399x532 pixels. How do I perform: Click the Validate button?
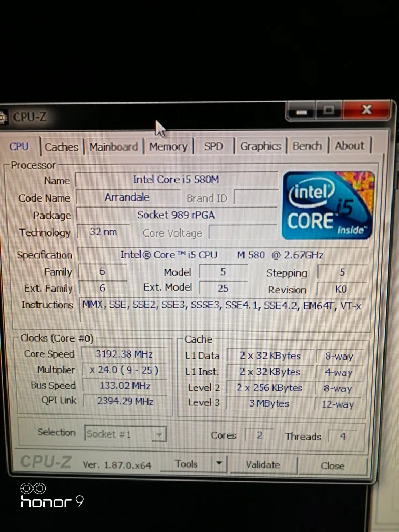[263, 465]
